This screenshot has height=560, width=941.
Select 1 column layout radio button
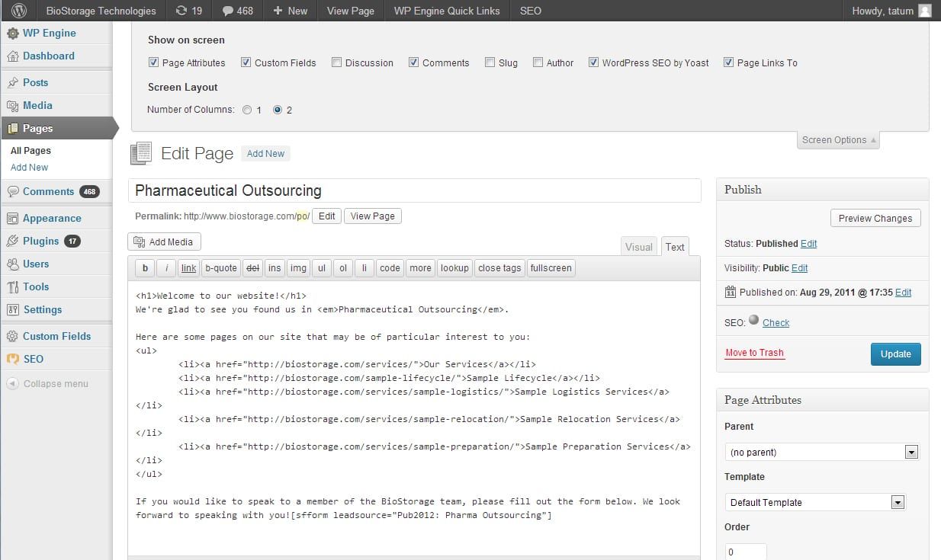[x=247, y=110]
